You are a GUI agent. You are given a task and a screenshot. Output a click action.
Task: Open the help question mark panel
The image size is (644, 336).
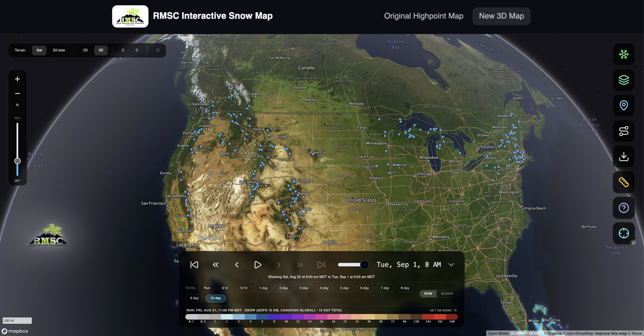tap(624, 208)
